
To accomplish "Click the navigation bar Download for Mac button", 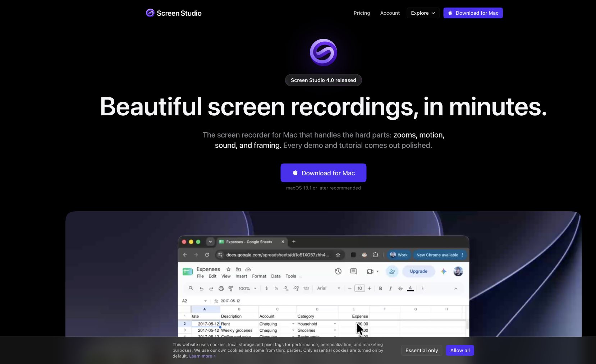I will coord(473,13).
